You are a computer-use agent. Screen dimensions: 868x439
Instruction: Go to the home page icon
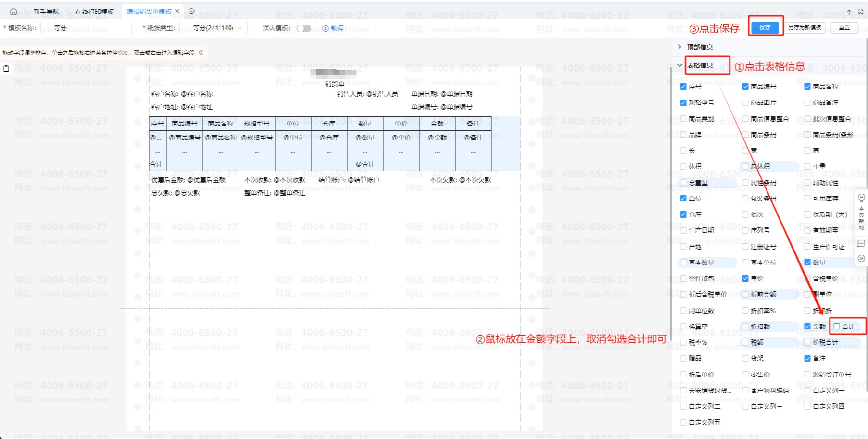click(x=13, y=11)
